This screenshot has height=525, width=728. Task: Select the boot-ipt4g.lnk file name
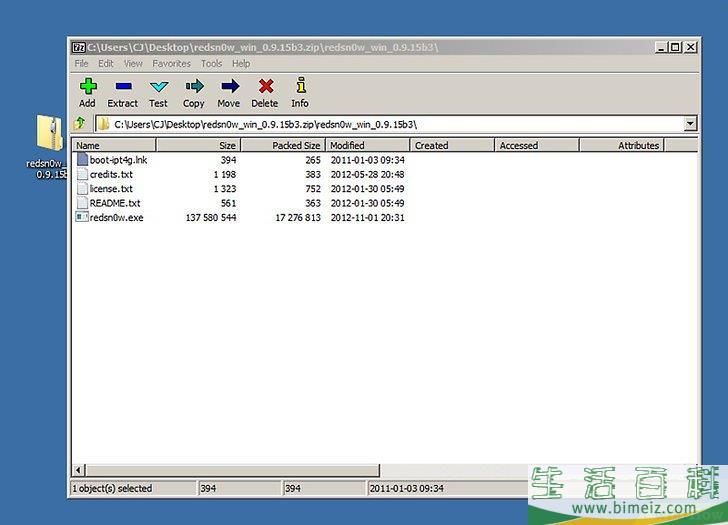pos(118,160)
